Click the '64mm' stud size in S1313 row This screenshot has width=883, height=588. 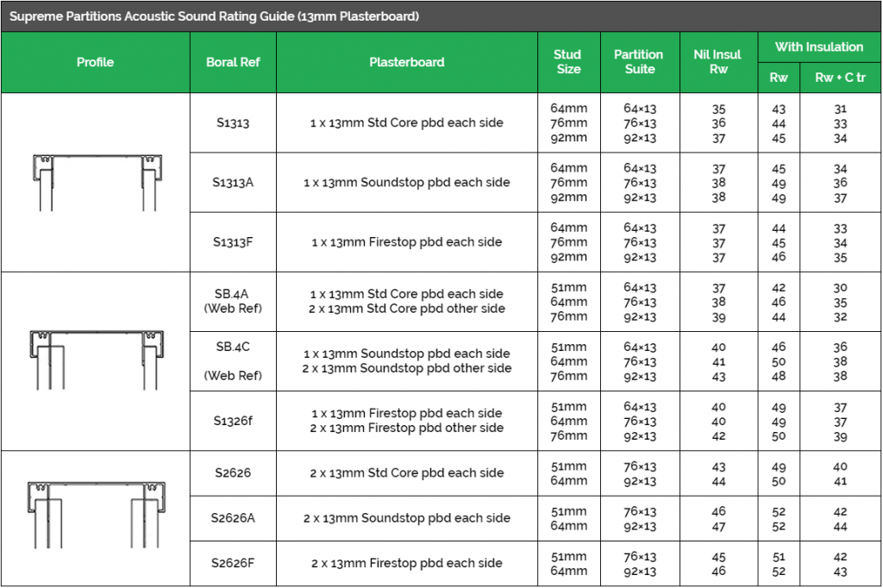pyautogui.click(x=569, y=108)
